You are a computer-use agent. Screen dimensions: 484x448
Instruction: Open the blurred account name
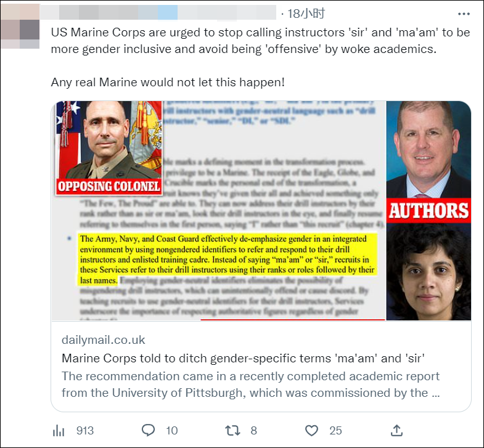(158, 12)
